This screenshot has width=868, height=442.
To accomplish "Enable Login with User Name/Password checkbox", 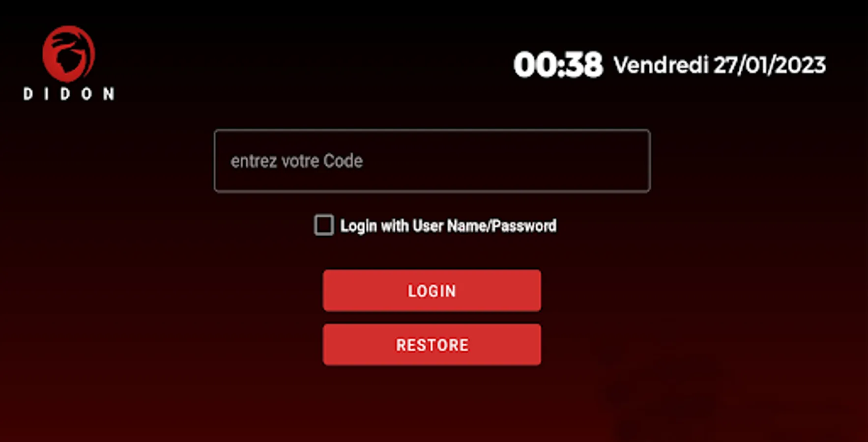I will [324, 225].
